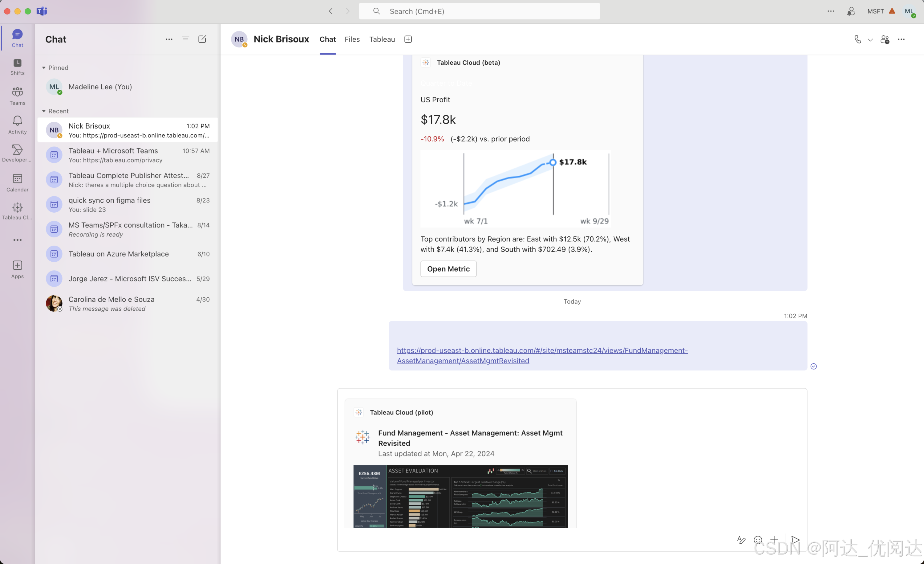Viewport: 924px width, 564px height.
Task: Click the Search box at top
Action: [x=479, y=11]
